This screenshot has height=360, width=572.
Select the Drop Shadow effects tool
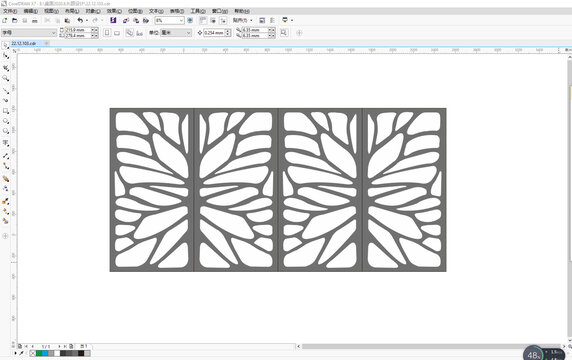click(x=5, y=179)
